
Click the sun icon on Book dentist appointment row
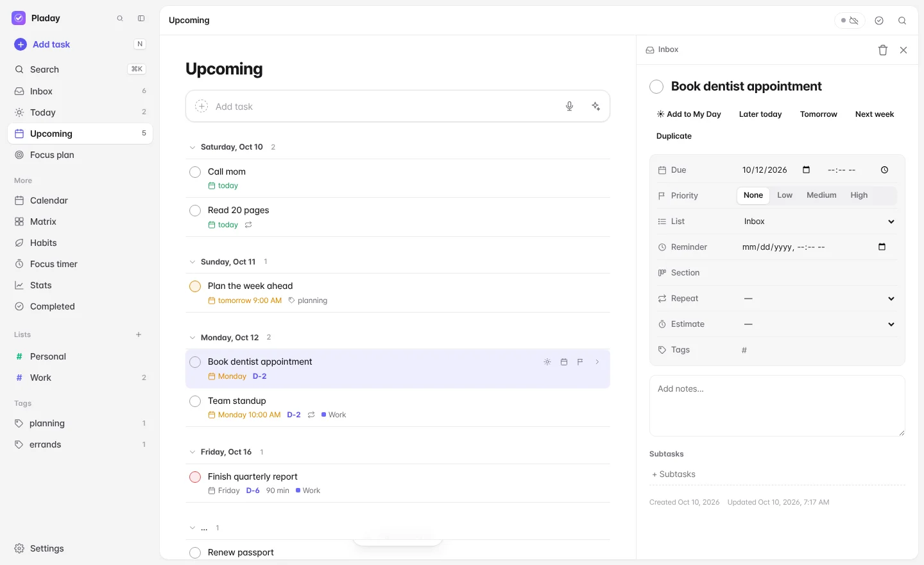[547, 362]
